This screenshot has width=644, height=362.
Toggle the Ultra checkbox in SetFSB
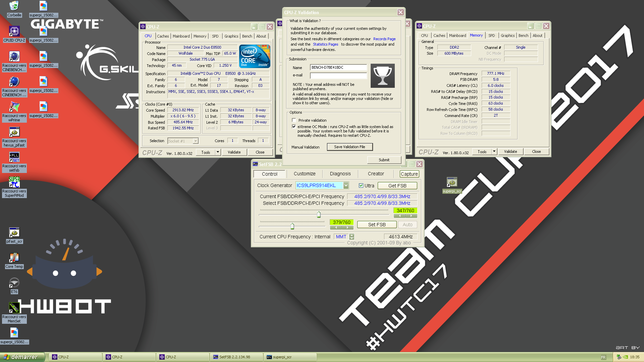[361, 186]
